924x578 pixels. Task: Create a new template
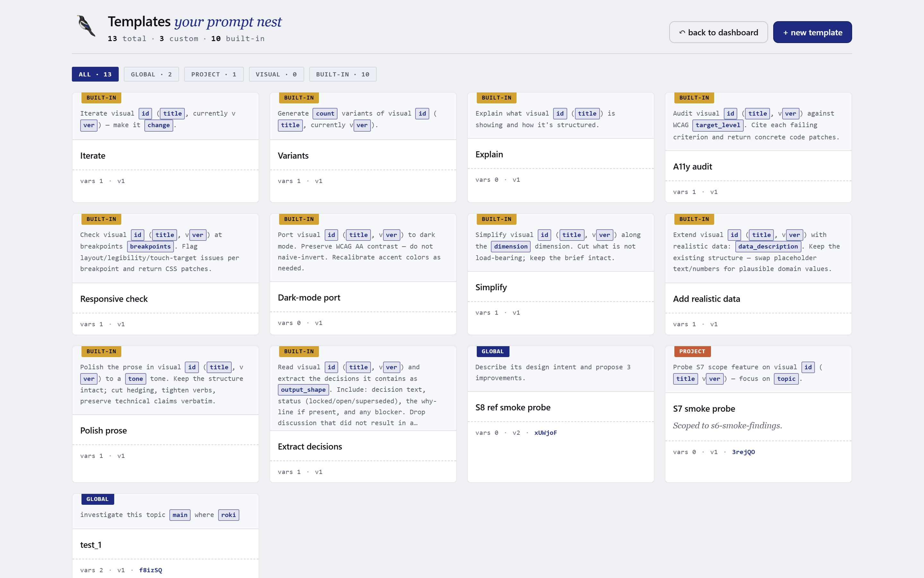(812, 32)
